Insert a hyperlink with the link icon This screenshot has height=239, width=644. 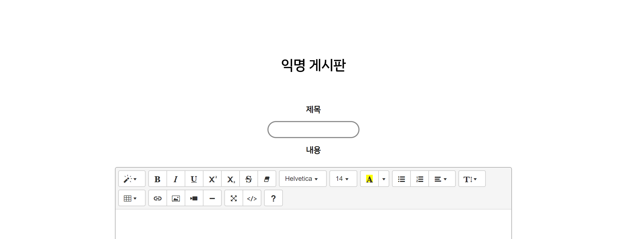pos(157,198)
